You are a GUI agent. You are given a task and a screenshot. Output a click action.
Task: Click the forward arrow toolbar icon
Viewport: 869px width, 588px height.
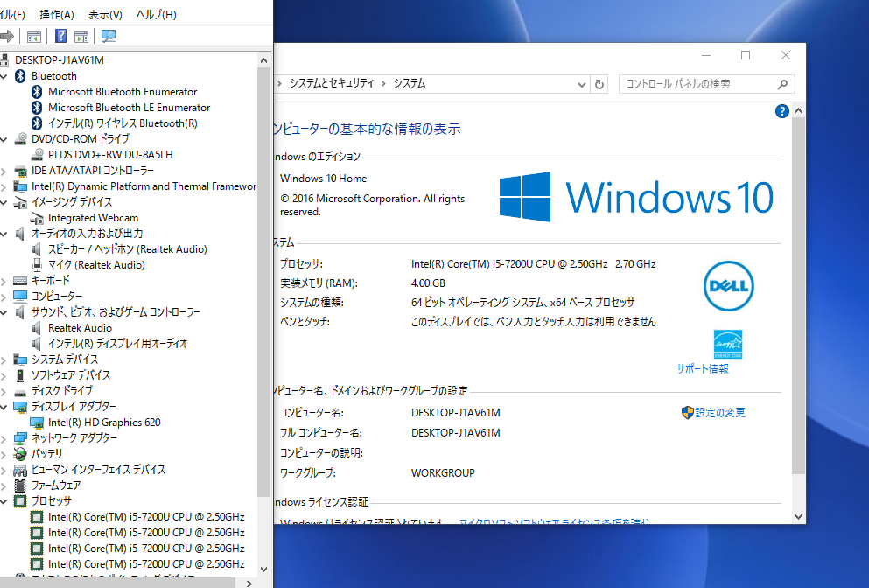[x=7, y=37]
